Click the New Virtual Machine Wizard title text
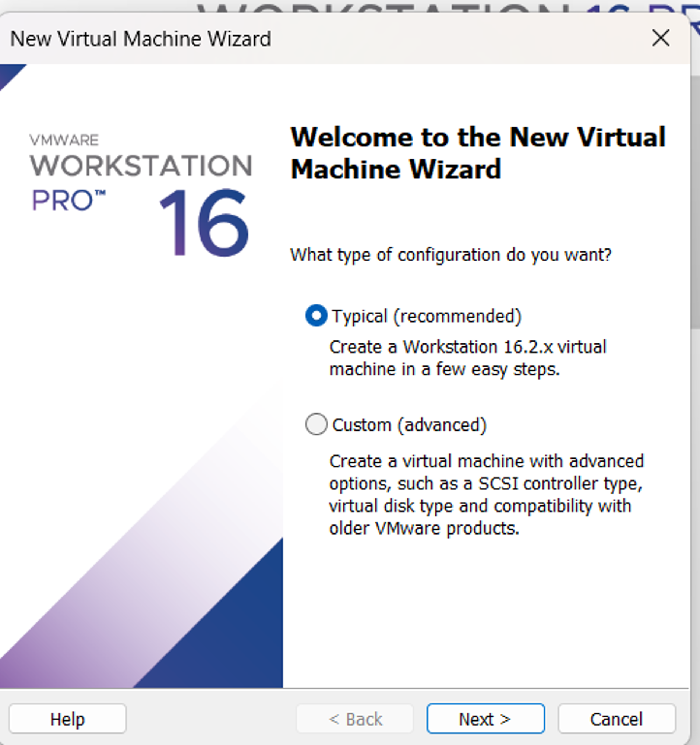The width and height of the screenshot is (700, 745). [x=140, y=39]
